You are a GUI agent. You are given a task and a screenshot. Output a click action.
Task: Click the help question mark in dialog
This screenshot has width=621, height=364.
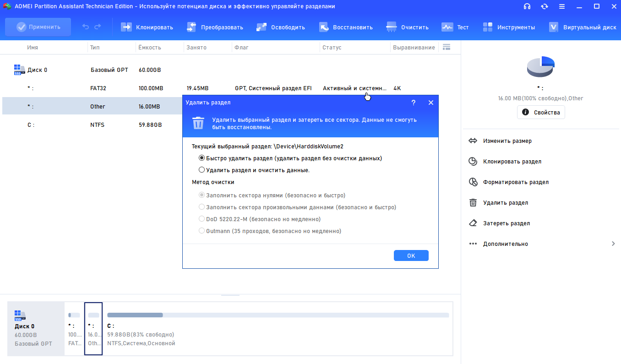click(x=414, y=103)
